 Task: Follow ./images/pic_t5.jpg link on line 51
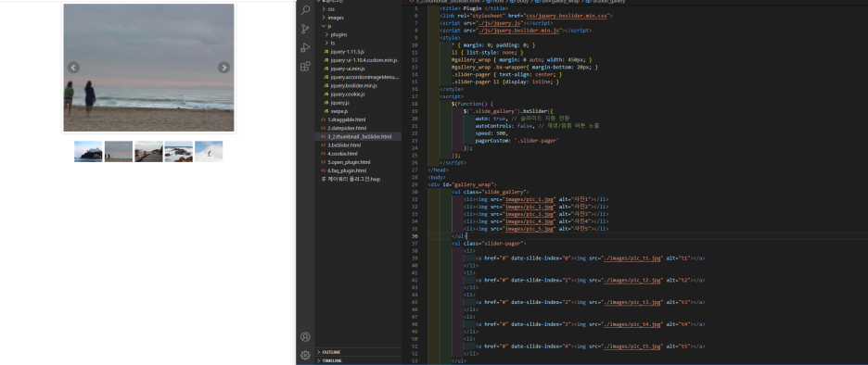(x=632, y=346)
